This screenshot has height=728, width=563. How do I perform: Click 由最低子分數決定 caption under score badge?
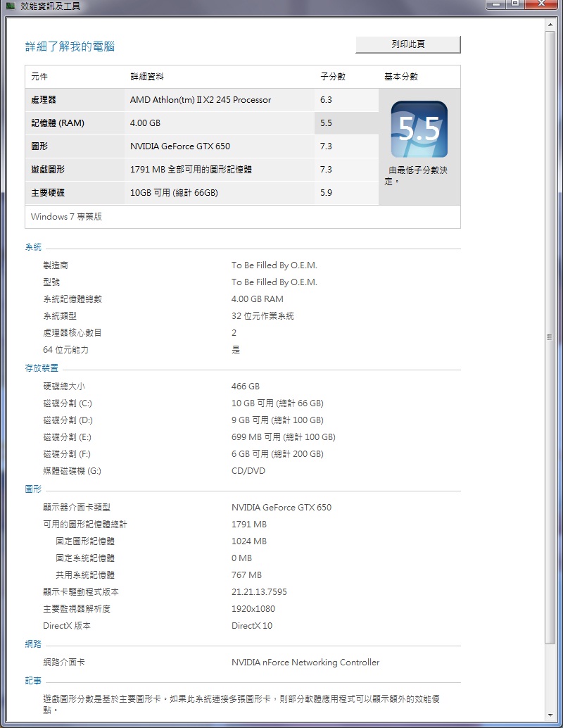coord(417,175)
